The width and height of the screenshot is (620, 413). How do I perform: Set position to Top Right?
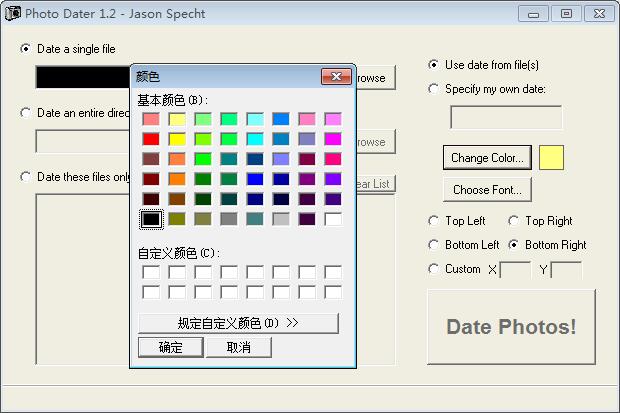(514, 221)
